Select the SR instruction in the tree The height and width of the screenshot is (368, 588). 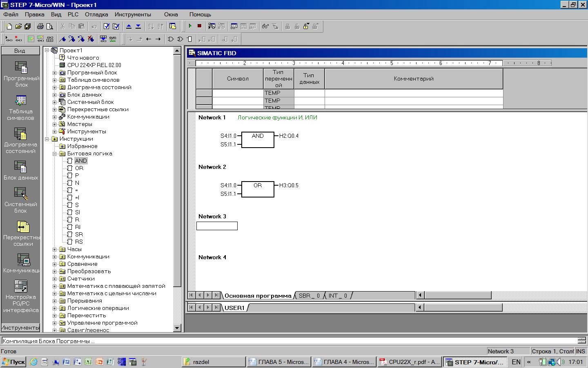pos(79,235)
